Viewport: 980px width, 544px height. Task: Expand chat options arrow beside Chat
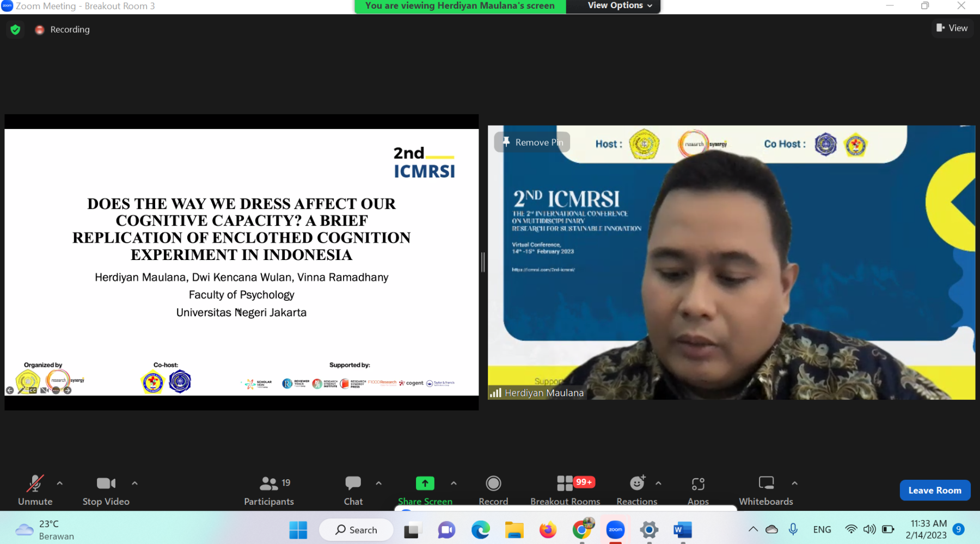point(378,483)
